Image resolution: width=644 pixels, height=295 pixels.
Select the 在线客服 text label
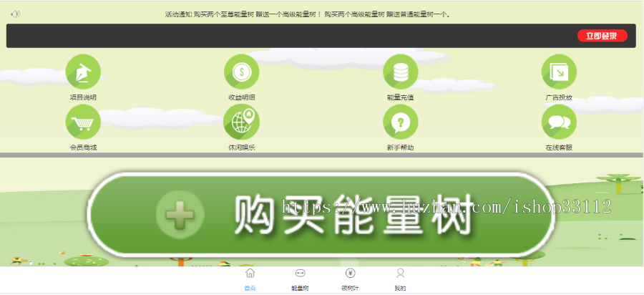pos(559,147)
